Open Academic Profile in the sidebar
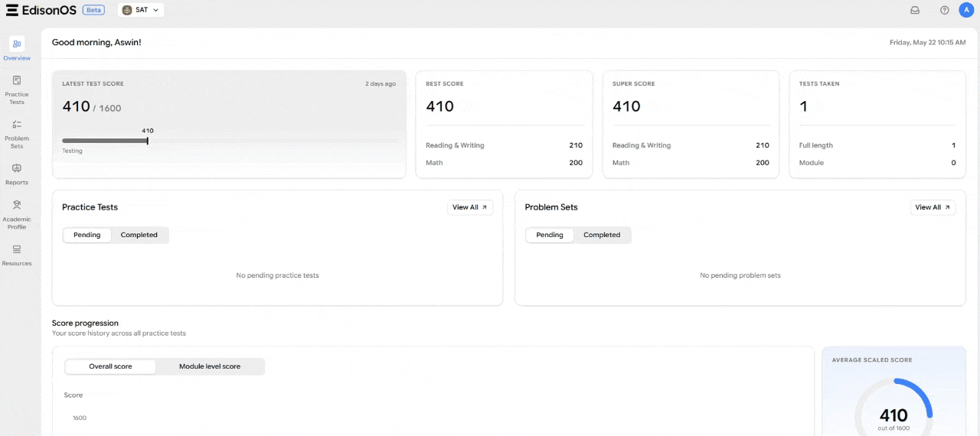This screenshot has height=436, width=980. (x=17, y=215)
